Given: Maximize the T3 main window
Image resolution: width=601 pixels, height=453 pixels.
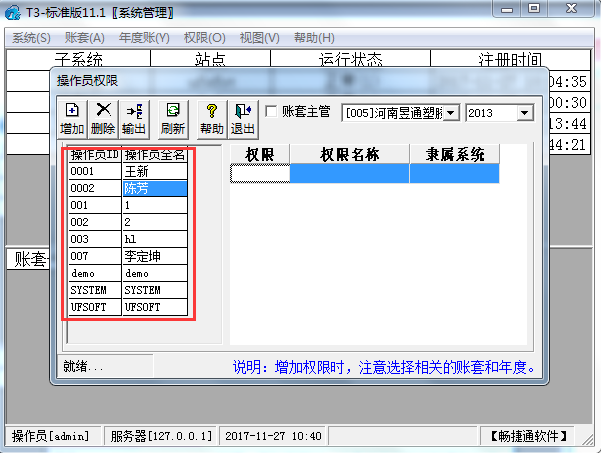Looking at the screenshot, I should tap(534, 9).
